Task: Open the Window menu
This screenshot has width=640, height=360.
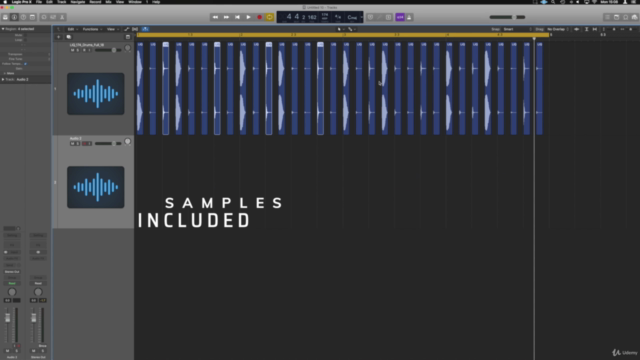Action: pos(135,2)
